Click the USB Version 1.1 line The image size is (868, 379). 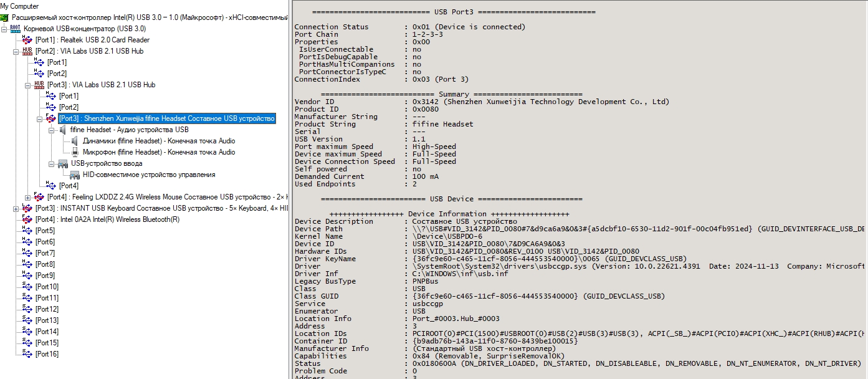tap(360, 139)
